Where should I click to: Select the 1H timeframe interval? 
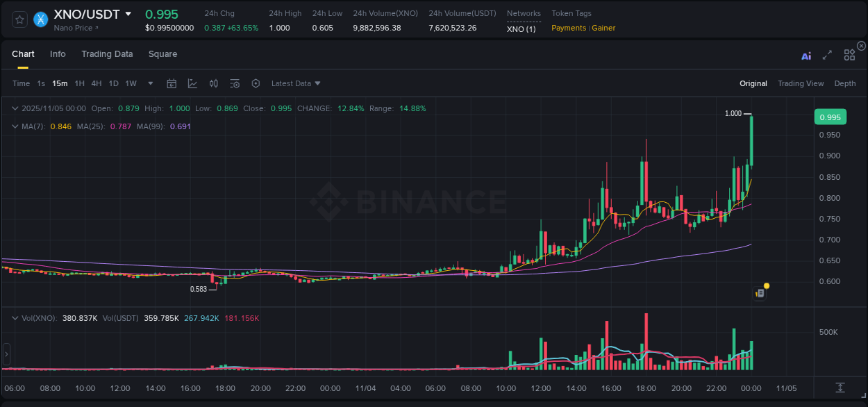pyautogui.click(x=79, y=83)
